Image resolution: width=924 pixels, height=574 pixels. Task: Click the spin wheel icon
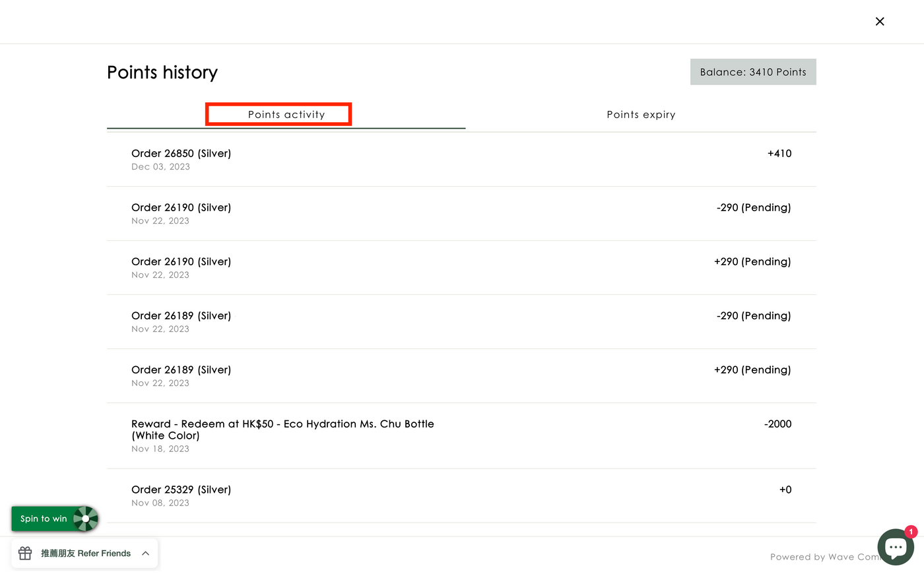[86, 519]
